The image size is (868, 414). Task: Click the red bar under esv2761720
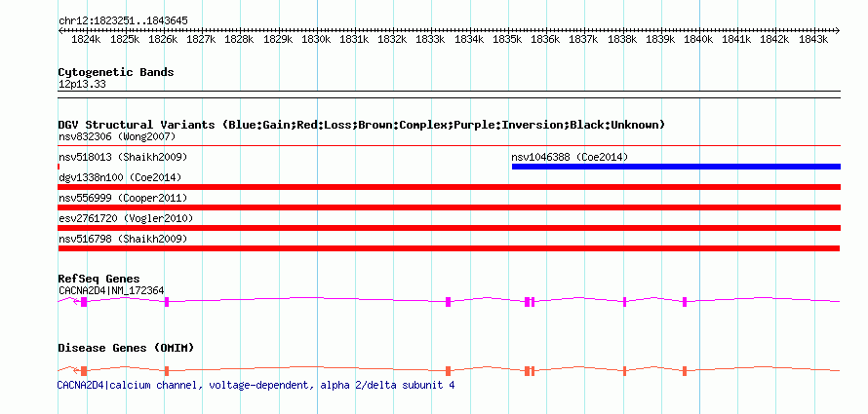pos(450,228)
